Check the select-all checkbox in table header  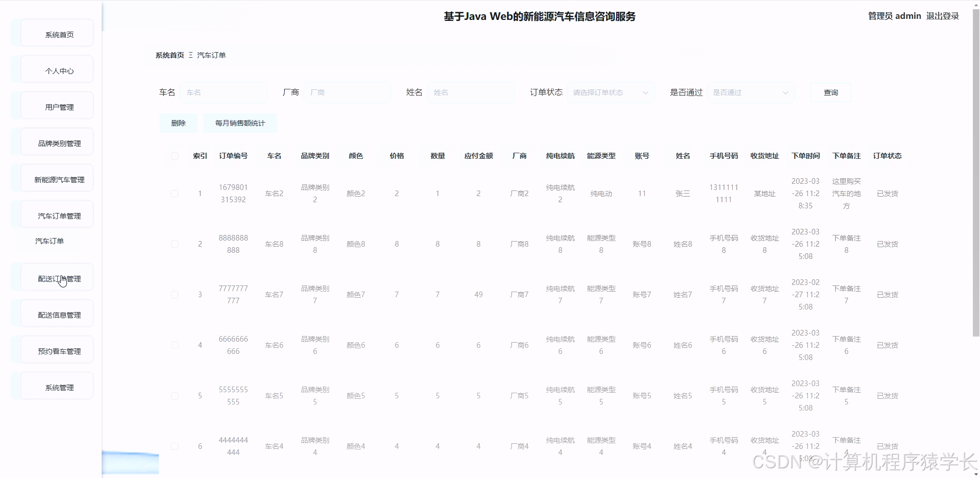174,156
